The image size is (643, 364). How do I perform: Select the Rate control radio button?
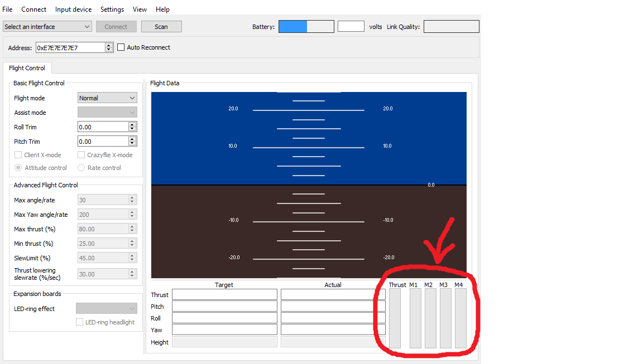[x=81, y=167]
